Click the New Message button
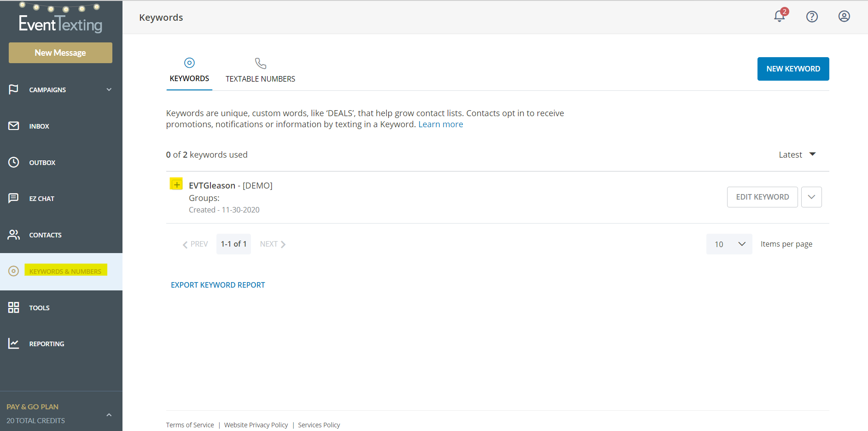This screenshot has width=868, height=431. click(60, 53)
